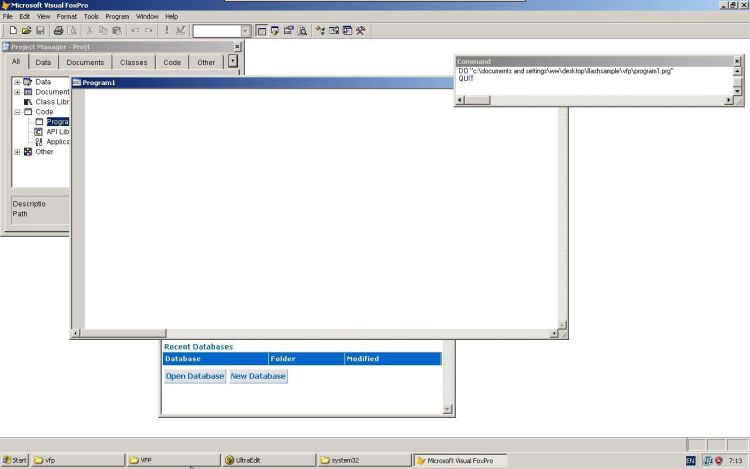This screenshot has width=750, height=469.
Task: Switch to the All tab in Project Manager
Action: (16, 62)
